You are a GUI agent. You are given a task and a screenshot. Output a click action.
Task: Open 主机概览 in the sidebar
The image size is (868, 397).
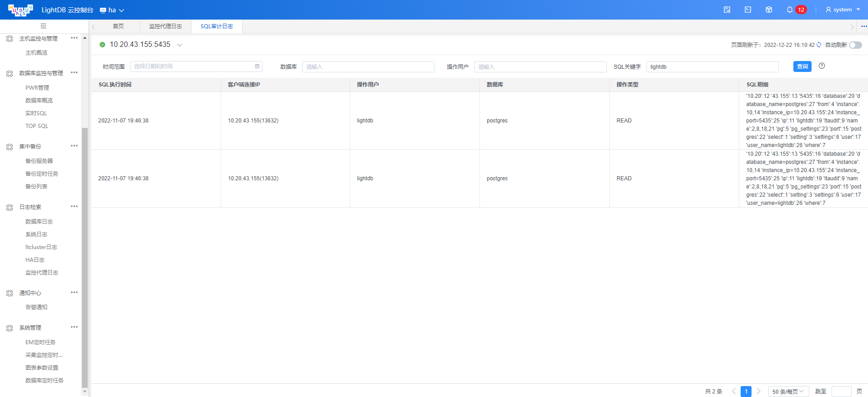(x=36, y=53)
